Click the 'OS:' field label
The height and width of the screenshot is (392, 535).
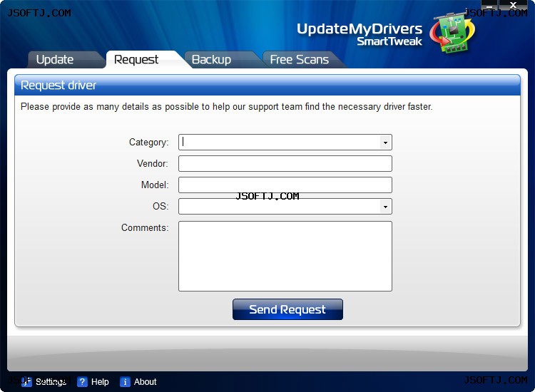tap(160, 206)
